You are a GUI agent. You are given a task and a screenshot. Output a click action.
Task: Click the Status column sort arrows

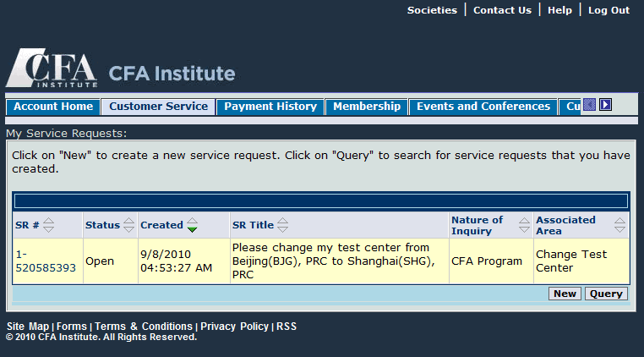pyautogui.click(x=128, y=225)
